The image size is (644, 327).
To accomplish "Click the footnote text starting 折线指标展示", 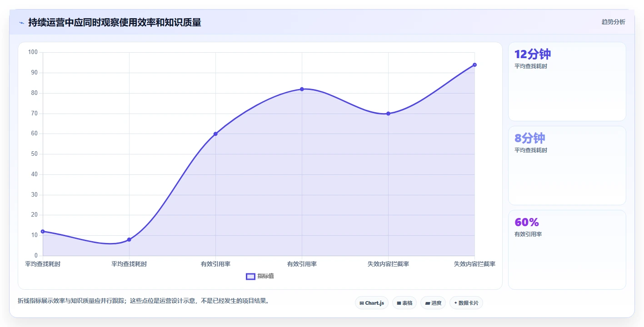I will pyautogui.click(x=143, y=301).
